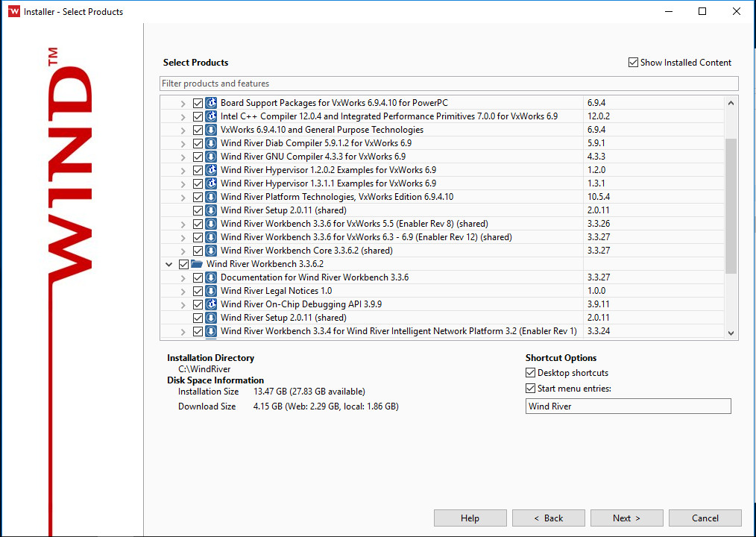The image size is (756, 537).
Task: Click the Start menu entries Wind River text field
Action: (629, 406)
